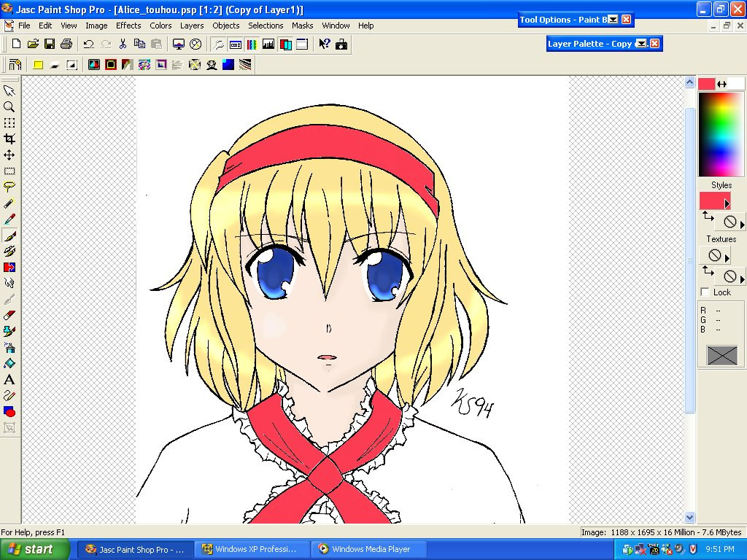Screen dimensions: 747x560
Task: Open the Effects menu
Action: click(128, 26)
